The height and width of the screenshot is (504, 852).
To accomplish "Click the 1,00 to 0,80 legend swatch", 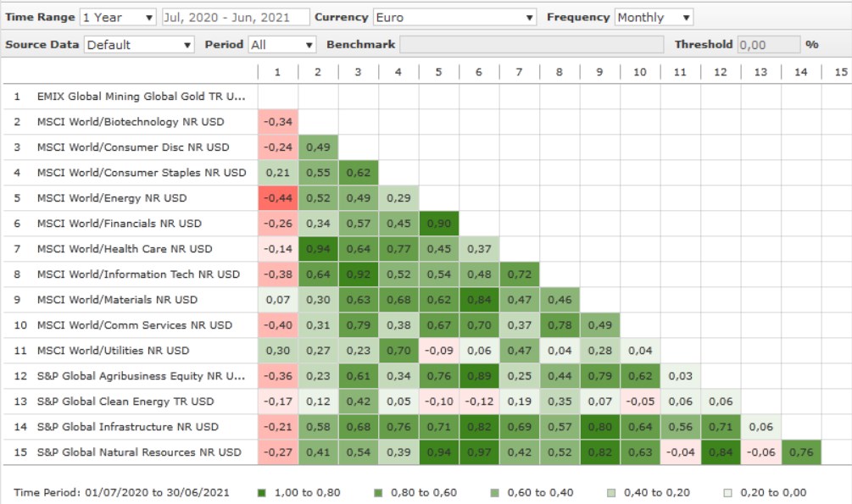I will [x=262, y=492].
